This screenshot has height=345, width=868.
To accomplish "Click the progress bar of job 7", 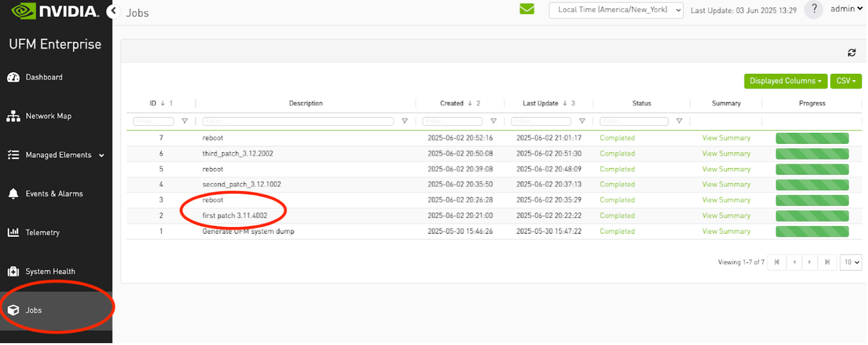I will click(812, 138).
